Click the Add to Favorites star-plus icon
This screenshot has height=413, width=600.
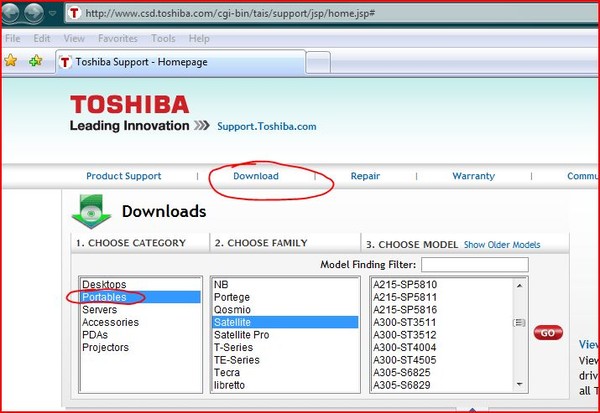coord(36,60)
